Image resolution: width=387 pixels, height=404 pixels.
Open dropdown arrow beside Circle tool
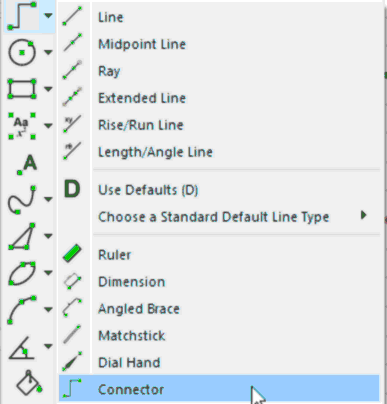(48, 52)
